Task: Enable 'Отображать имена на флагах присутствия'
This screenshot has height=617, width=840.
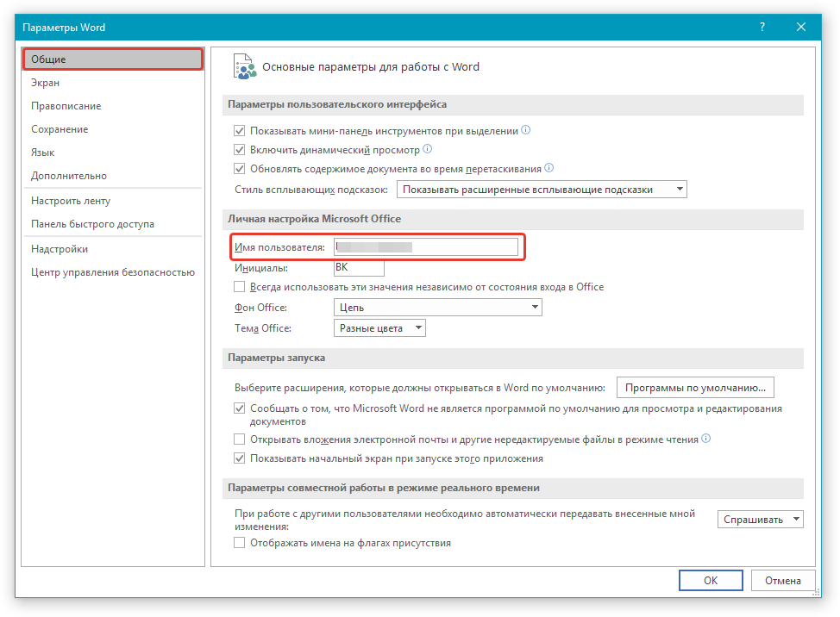Action: coord(240,544)
